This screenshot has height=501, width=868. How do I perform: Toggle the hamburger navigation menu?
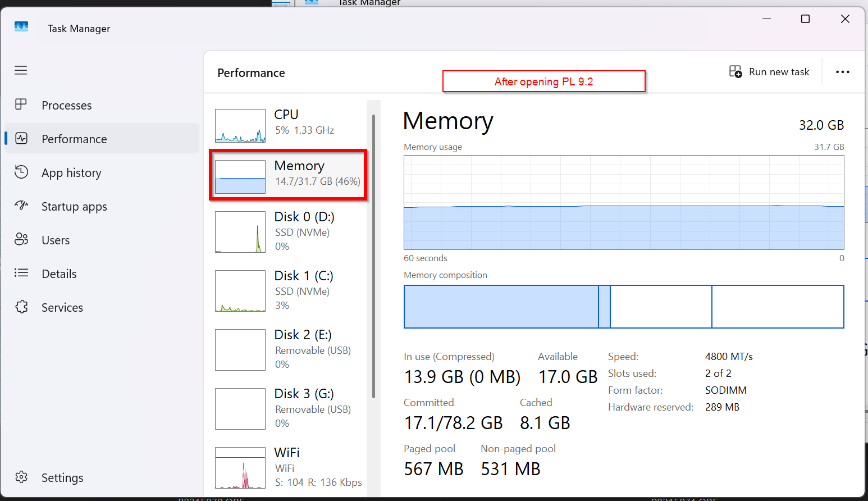click(x=21, y=70)
